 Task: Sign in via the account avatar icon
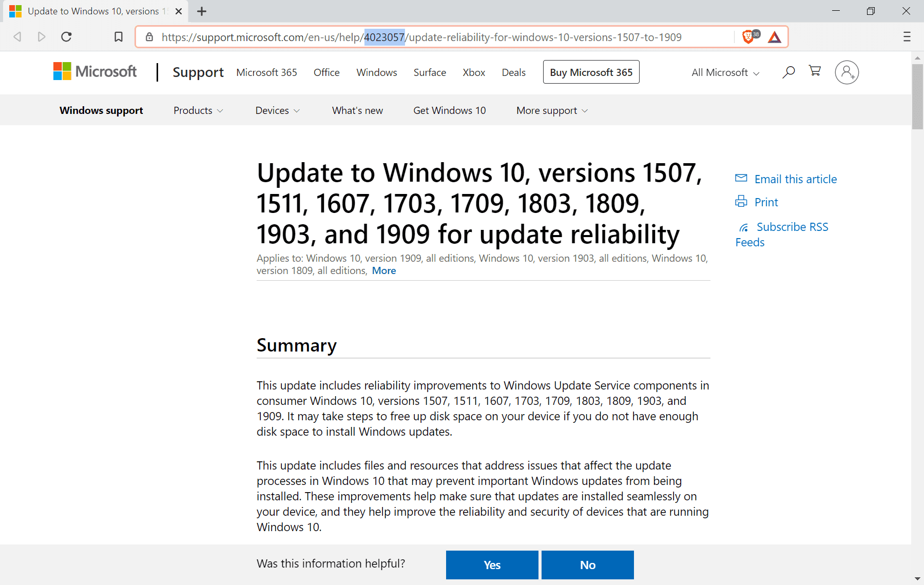[x=847, y=72]
